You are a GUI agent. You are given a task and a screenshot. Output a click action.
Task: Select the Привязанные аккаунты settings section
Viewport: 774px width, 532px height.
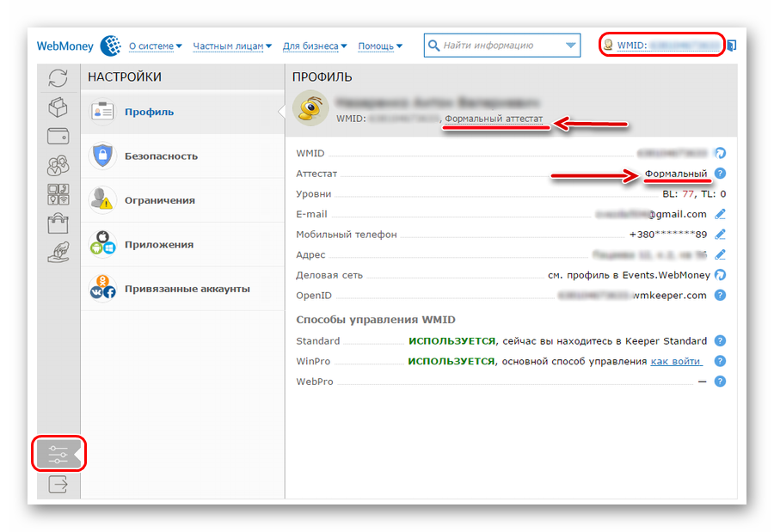[x=182, y=289]
